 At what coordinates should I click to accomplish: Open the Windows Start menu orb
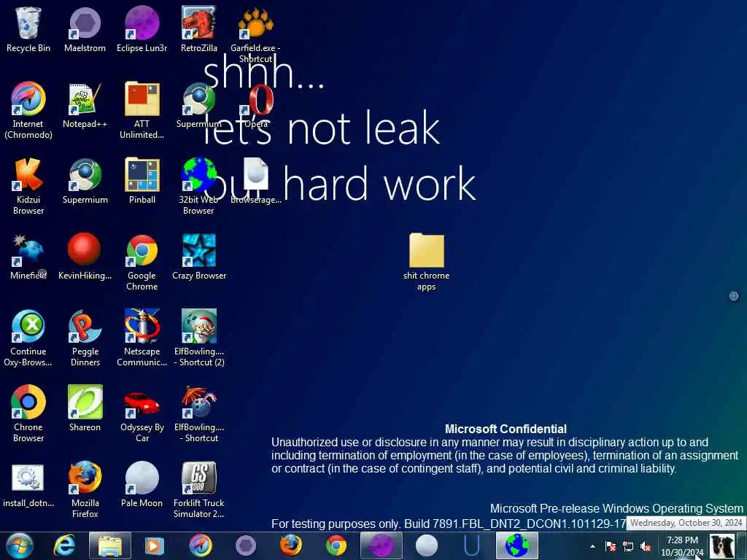20,545
